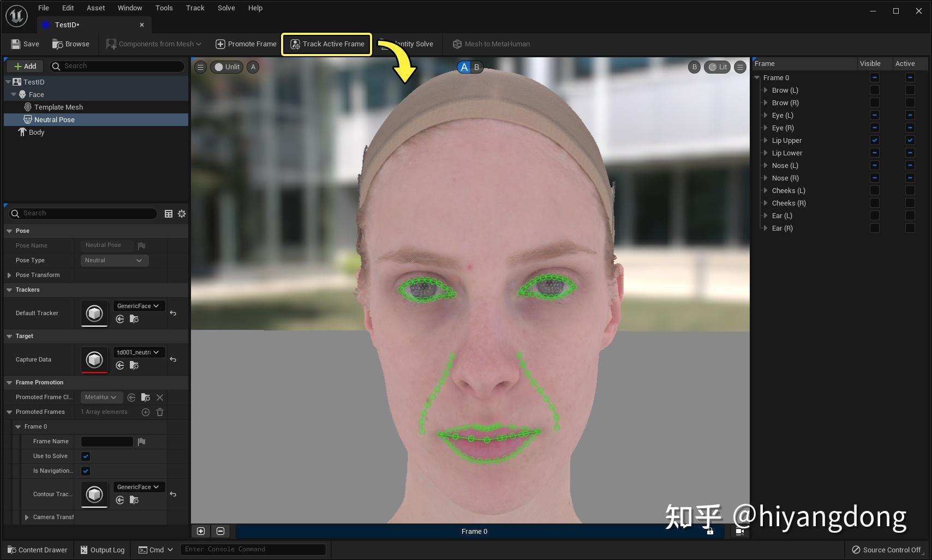The height and width of the screenshot is (560, 932).
Task: Browse to Capture Data asset
Action: 134,365
